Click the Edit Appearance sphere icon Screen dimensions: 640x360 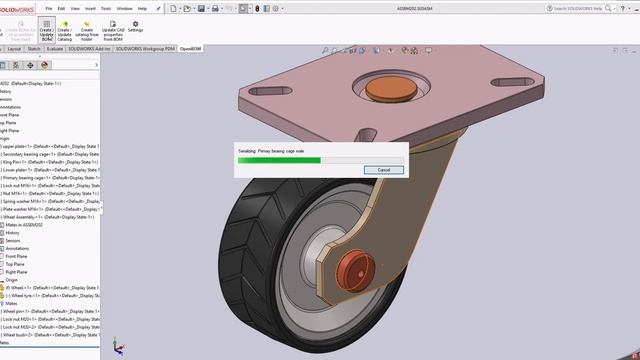tap(404, 50)
